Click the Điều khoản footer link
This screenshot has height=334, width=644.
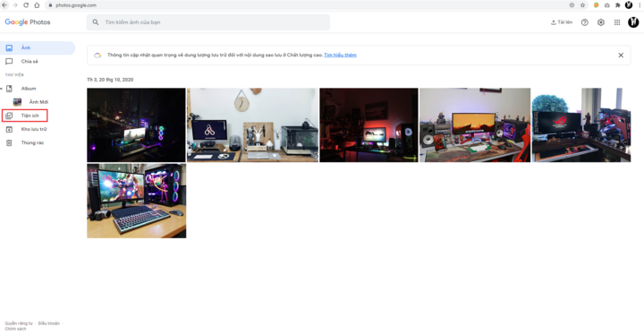(x=49, y=323)
